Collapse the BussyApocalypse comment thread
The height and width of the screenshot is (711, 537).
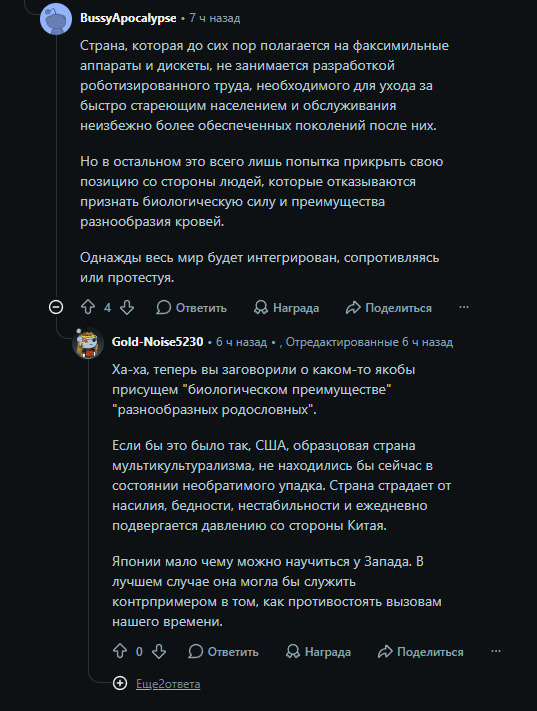pyautogui.click(x=56, y=307)
